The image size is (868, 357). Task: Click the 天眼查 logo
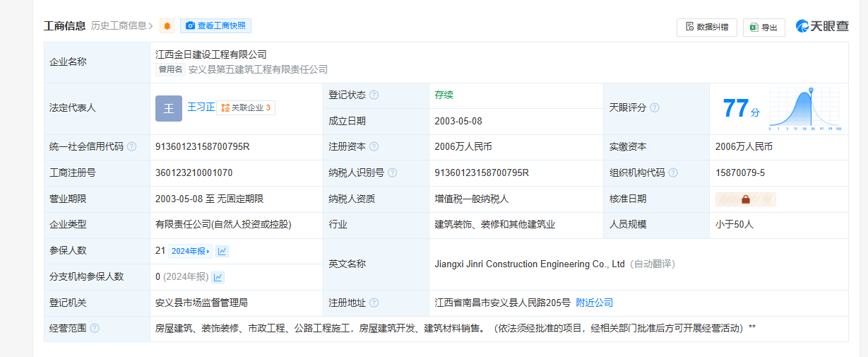tap(822, 26)
